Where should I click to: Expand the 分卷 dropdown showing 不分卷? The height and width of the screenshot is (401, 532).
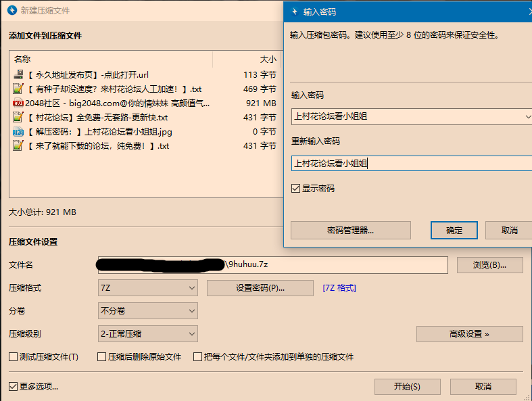(148, 311)
